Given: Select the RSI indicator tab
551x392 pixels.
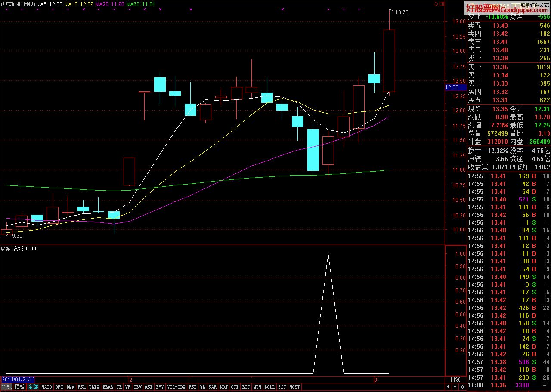Looking at the screenshot, I should pos(193,387).
